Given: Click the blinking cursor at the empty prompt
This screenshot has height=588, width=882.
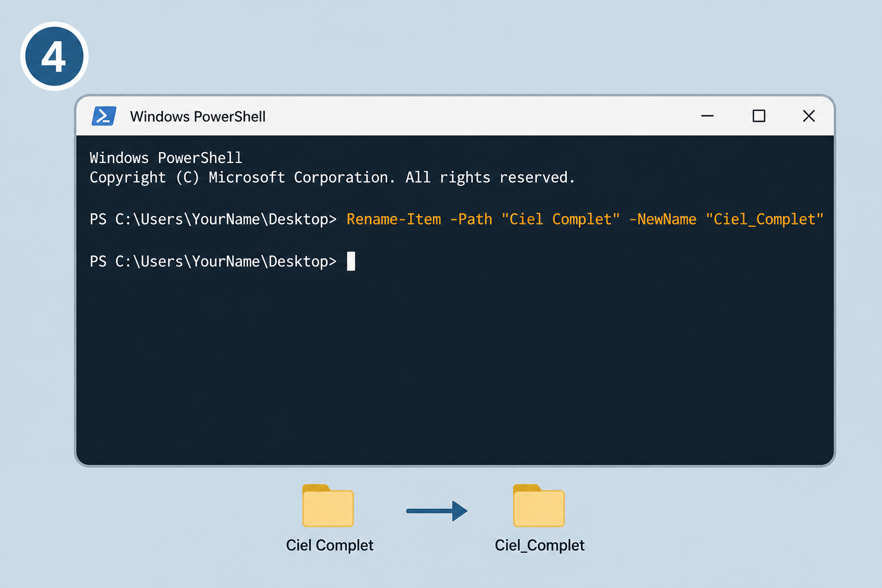Looking at the screenshot, I should click(351, 261).
